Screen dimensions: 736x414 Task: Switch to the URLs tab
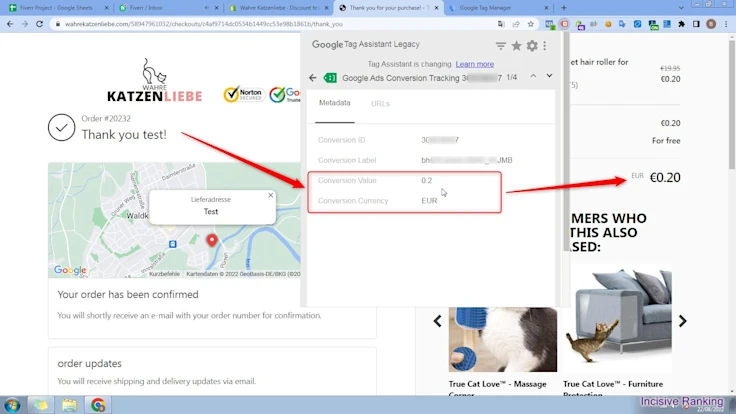tap(380, 103)
